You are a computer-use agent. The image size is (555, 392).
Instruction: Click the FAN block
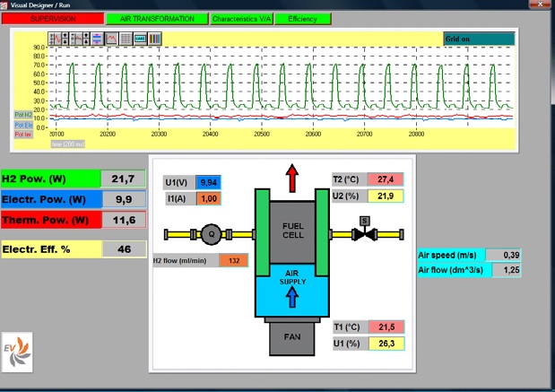(x=292, y=337)
